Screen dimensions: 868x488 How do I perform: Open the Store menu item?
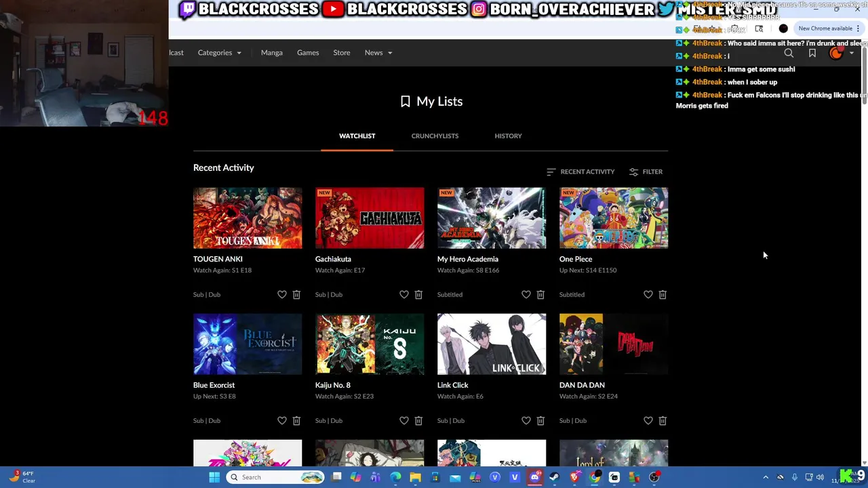click(342, 53)
